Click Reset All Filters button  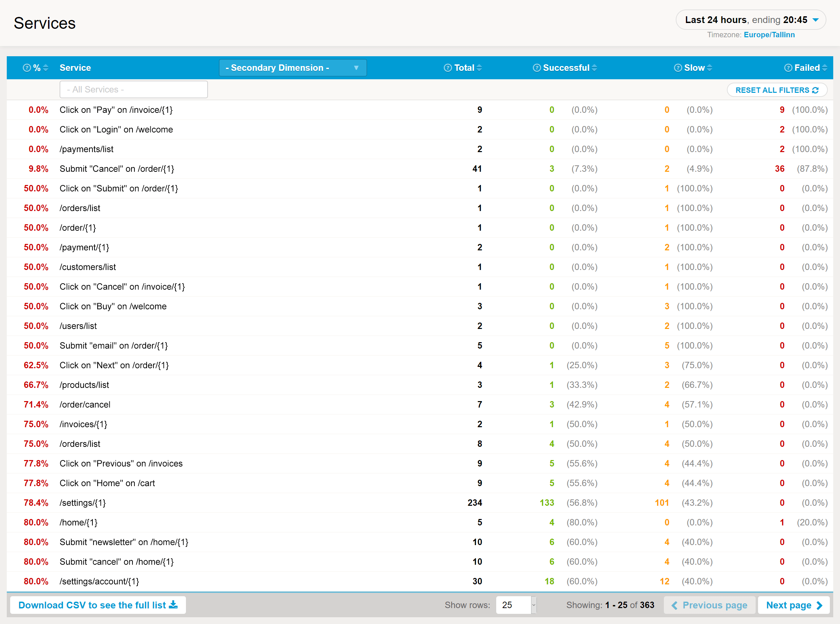[777, 90]
